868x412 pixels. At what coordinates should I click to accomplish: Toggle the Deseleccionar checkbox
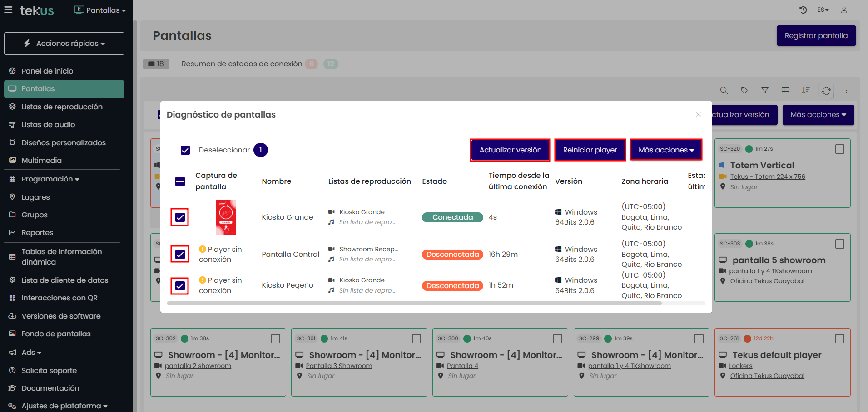click(x=185, y=150)
